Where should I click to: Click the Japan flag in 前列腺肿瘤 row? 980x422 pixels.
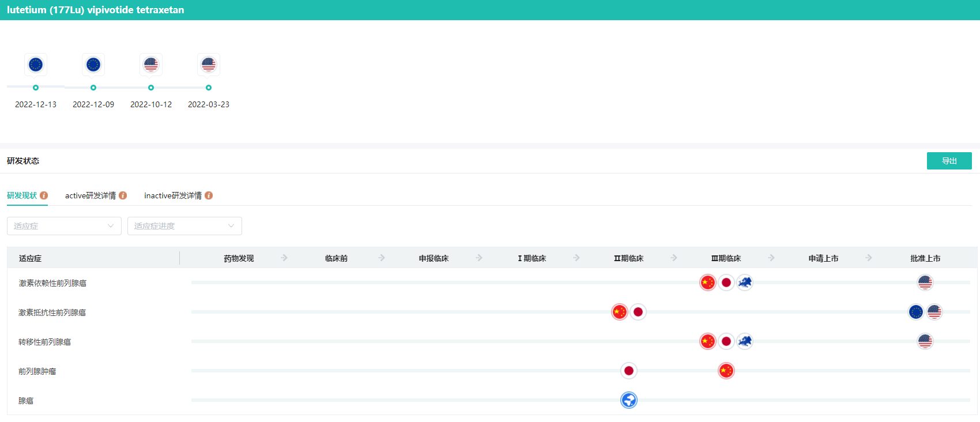(629, 371)
